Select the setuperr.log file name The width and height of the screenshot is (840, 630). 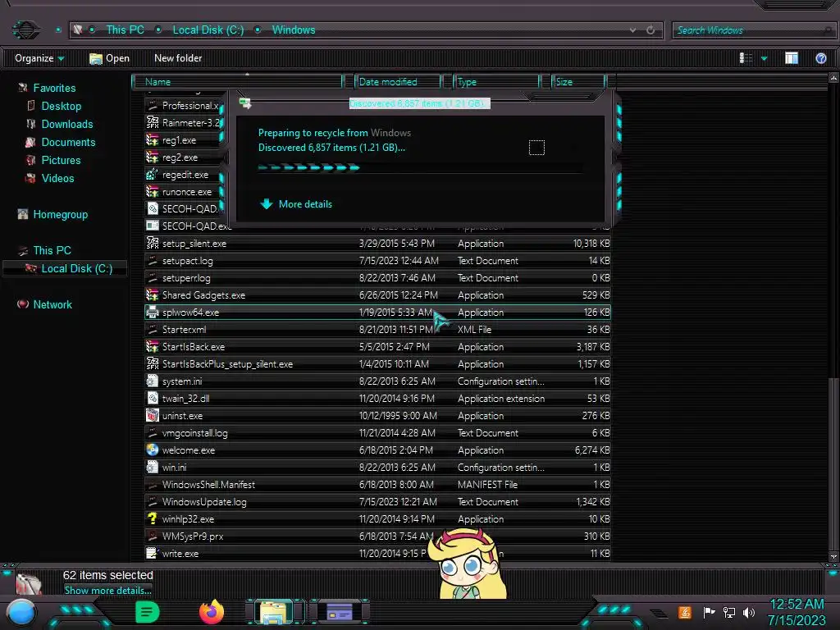pos(186,278)
